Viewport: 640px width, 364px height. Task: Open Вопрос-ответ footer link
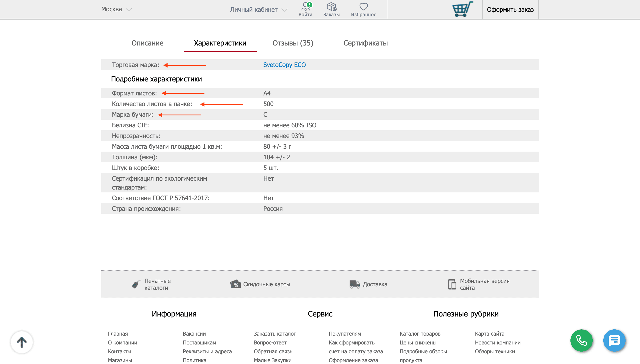pyautogui.click(x=270, y=342)
